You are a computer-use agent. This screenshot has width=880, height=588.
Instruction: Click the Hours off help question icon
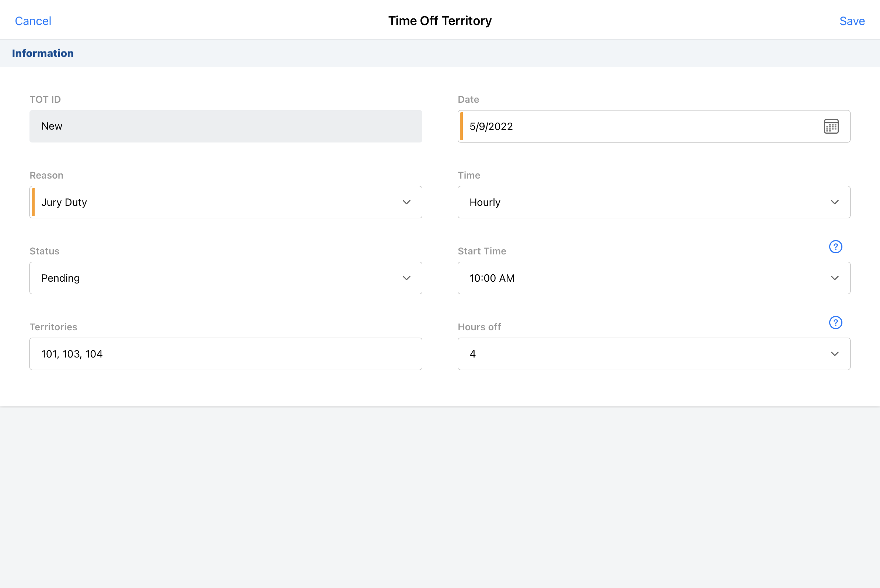tap(835, 323)
